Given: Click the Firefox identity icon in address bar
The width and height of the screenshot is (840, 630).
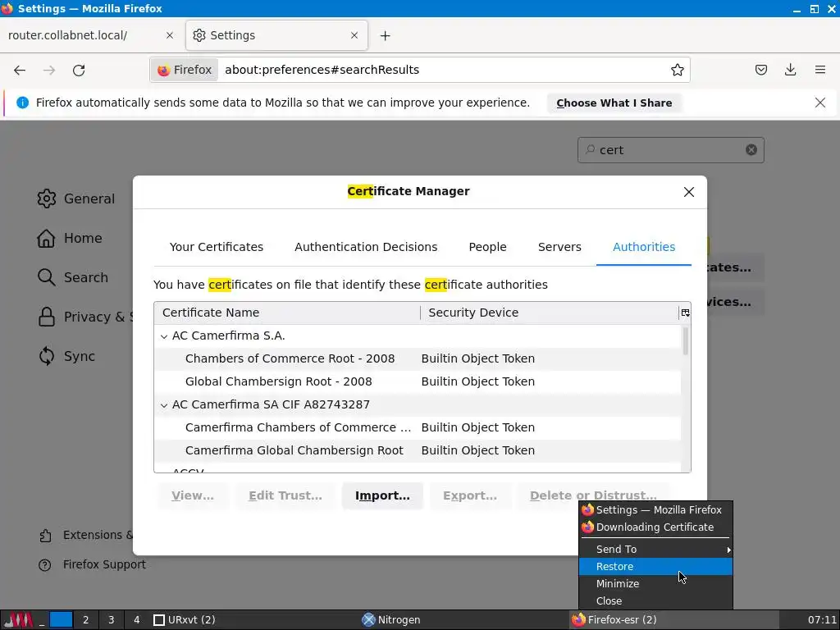Looking at the screenshot, I should coord(185,71).
